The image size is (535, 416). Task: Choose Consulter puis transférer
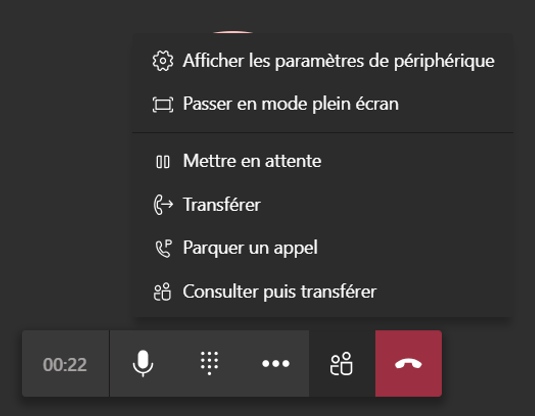coord(323,292)
